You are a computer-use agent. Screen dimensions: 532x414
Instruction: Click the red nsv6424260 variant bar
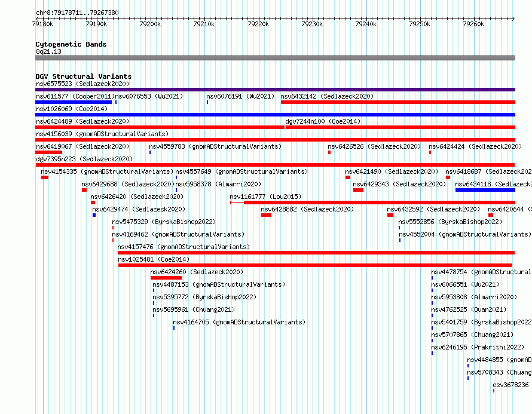(166, 278)
